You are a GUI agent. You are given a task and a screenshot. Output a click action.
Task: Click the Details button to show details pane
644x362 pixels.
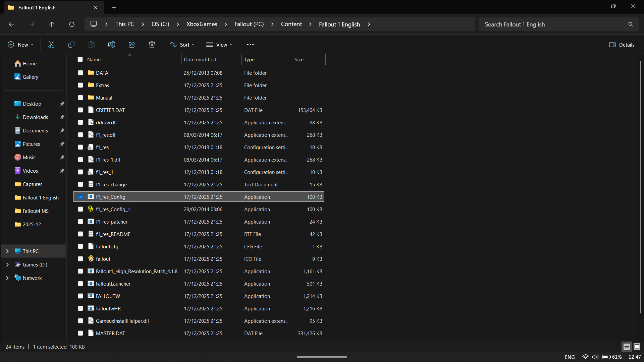point(622,44)
